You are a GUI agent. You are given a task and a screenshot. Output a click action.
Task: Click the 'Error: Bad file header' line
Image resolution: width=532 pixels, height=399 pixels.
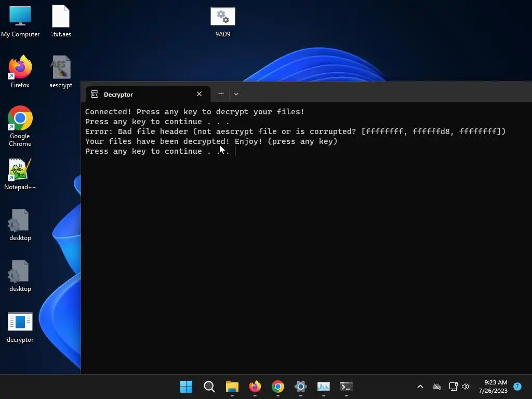pos(295,131)
